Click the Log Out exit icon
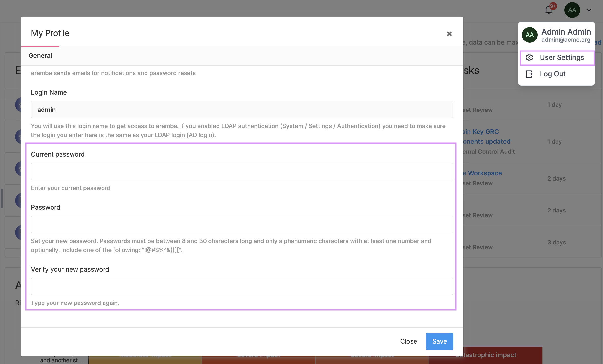Image resolution: width=603 pixels, height=364 pixels. coord(529,74)
